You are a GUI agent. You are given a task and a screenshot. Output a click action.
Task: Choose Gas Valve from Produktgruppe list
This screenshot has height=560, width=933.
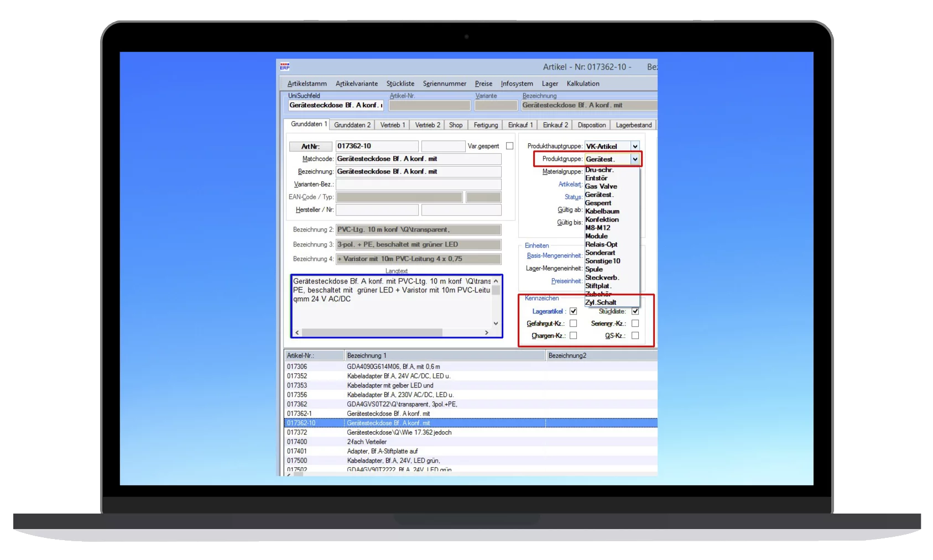click(612, 186)
